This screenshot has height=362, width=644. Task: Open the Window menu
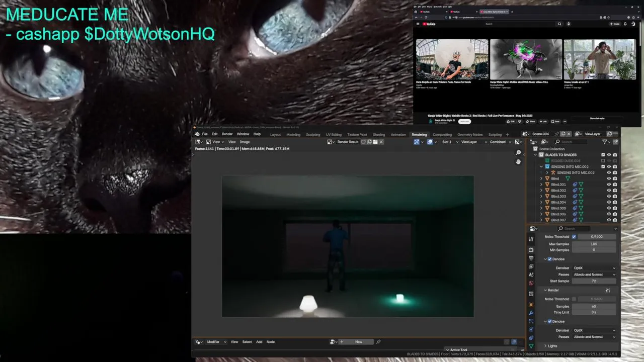[243, 134]
